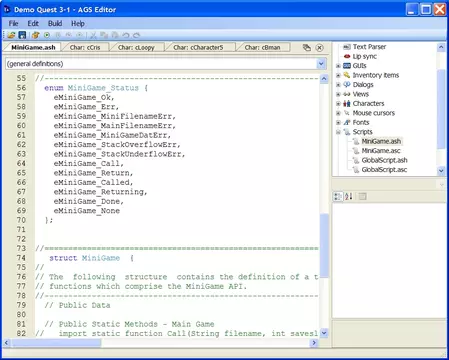Expand the GUIs tree node
Viewport: 449px width, 360px height.
click(338, 66)
